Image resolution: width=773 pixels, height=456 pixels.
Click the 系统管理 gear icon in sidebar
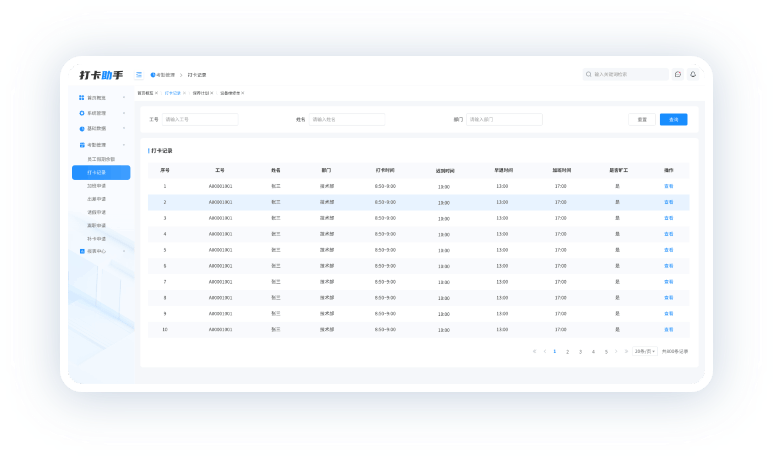(82, 113)
